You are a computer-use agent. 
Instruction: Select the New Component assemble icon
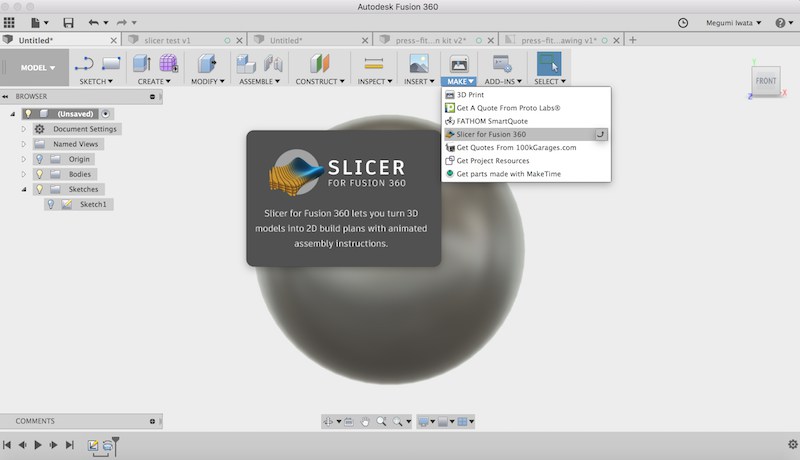coord(246,64)
